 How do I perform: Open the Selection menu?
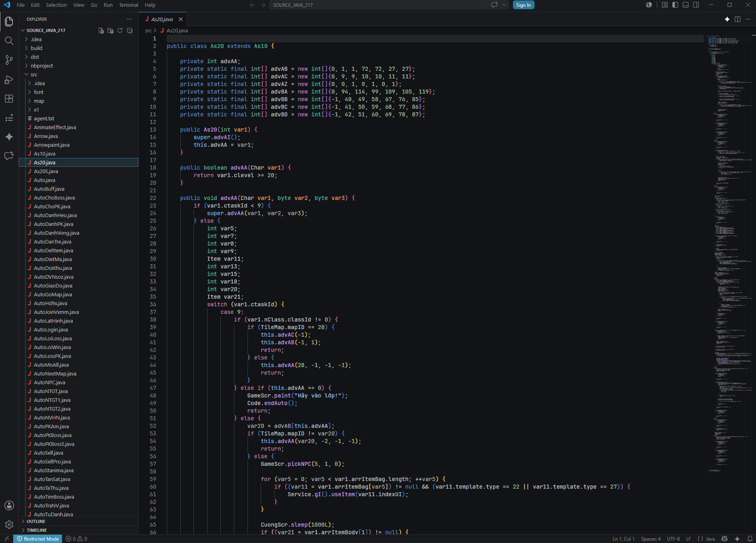pos(56,5)
